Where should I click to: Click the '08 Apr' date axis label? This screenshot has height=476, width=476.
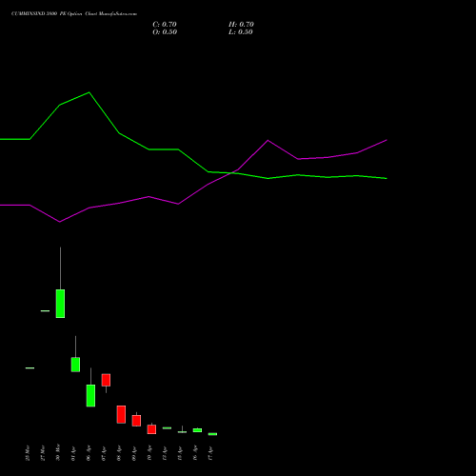[x=119, y=453]
